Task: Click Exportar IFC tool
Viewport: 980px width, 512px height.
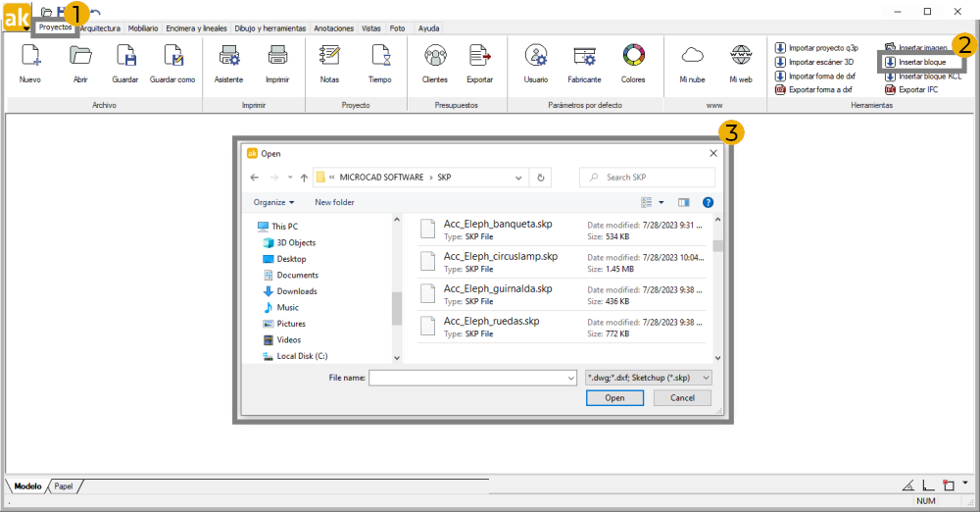Action: pyautogui.click(x=911, y=89)
